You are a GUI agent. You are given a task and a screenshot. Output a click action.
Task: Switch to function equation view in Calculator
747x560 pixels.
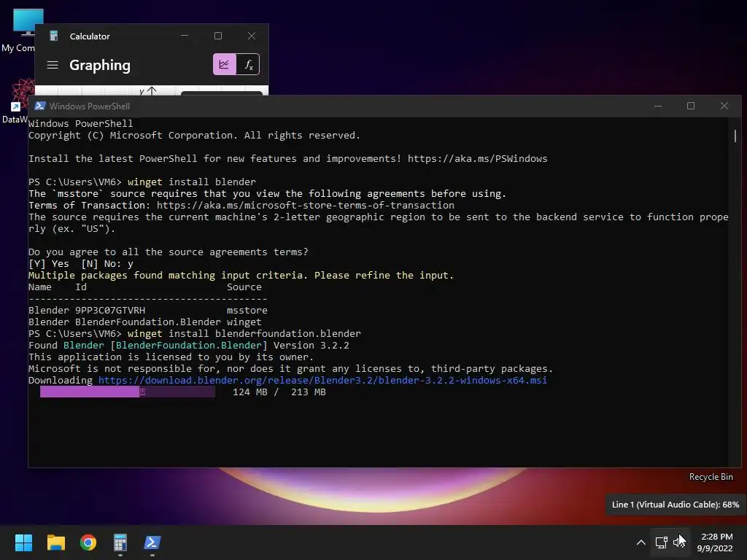tap(248, 64)
